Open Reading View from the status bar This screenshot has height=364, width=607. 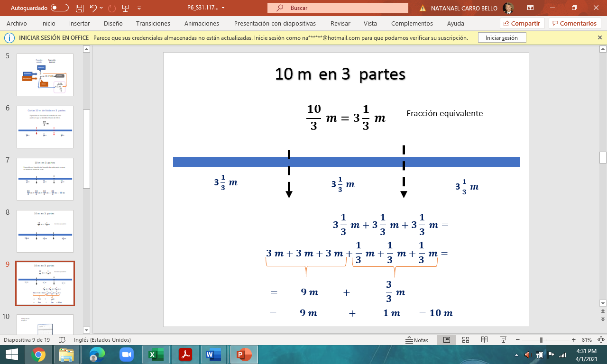tap(484, 340)
